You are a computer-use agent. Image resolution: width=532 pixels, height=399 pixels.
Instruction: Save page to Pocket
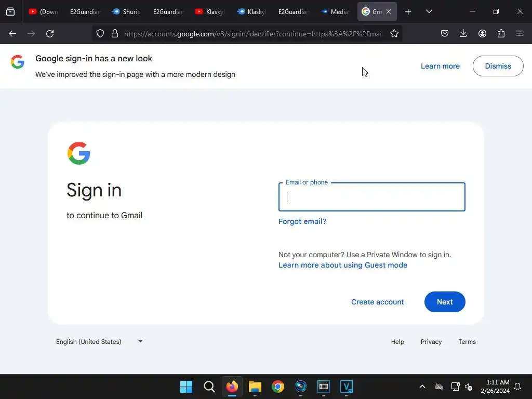tap(445, 34)
